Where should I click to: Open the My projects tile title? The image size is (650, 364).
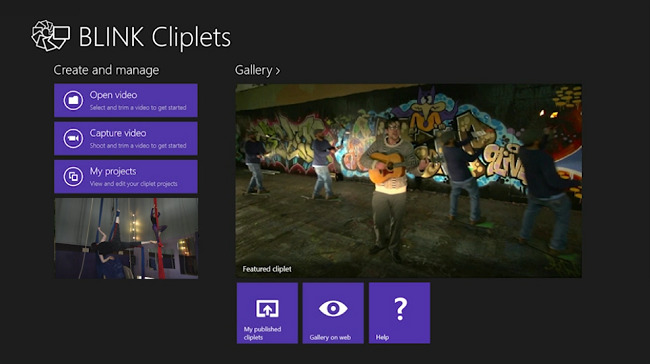(113, 171)
